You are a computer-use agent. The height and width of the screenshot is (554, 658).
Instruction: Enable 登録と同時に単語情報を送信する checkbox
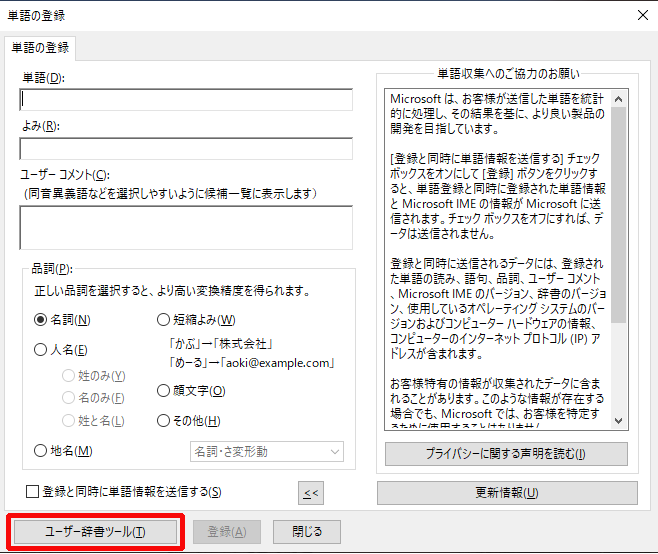tap(33, 492)
